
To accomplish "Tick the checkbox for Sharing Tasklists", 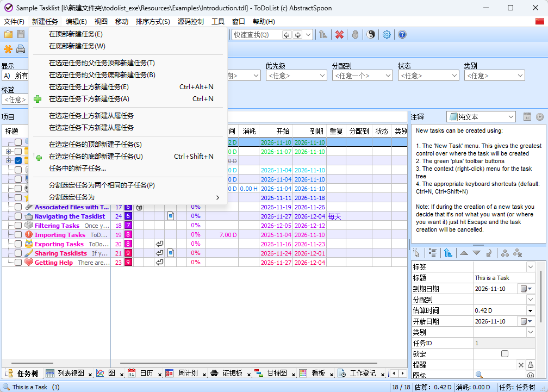I will (18, 253).
